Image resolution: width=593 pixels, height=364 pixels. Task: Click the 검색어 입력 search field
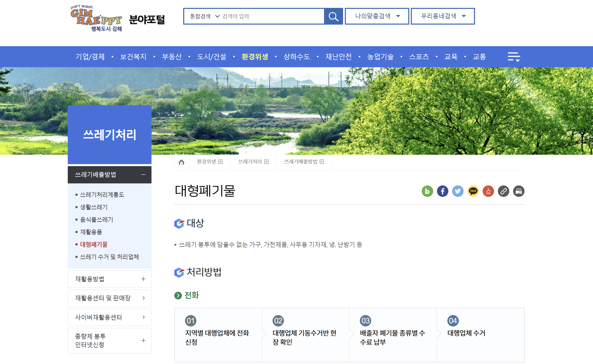click(x=266, y=16)
